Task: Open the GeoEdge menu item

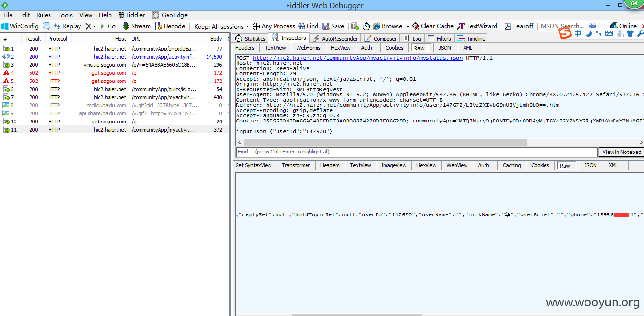Action: [169, 15]
